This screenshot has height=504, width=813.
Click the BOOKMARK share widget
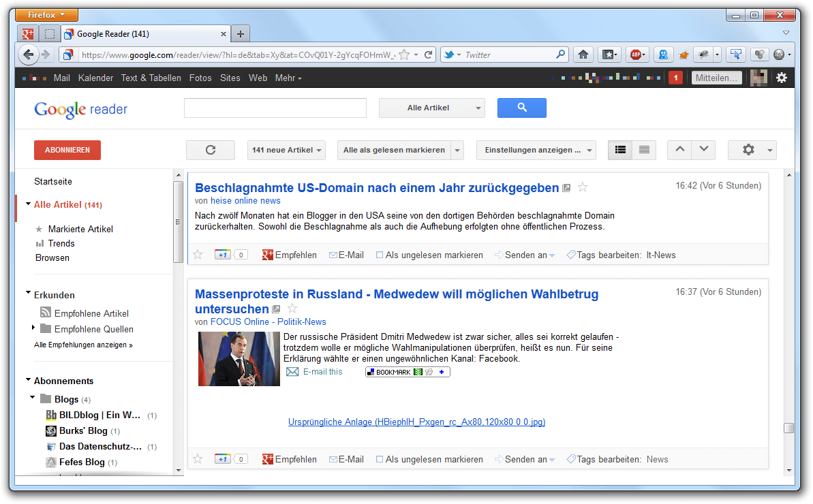tap(408, 372)
